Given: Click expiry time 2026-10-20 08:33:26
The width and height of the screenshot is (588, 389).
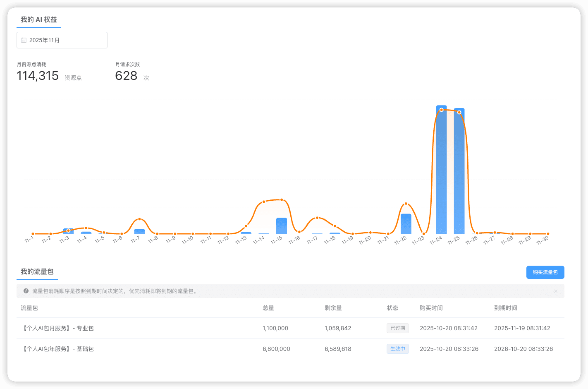Looking at the screenshot, I should [523, 349].
